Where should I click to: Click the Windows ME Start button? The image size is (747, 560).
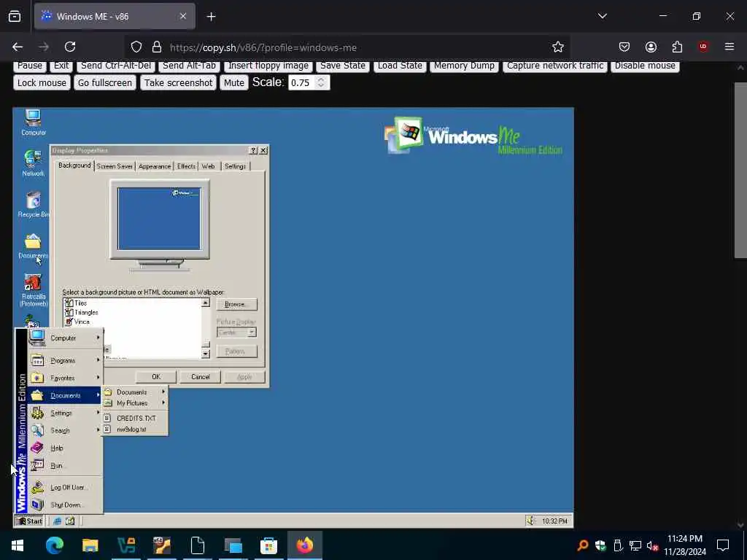[29, 521]
